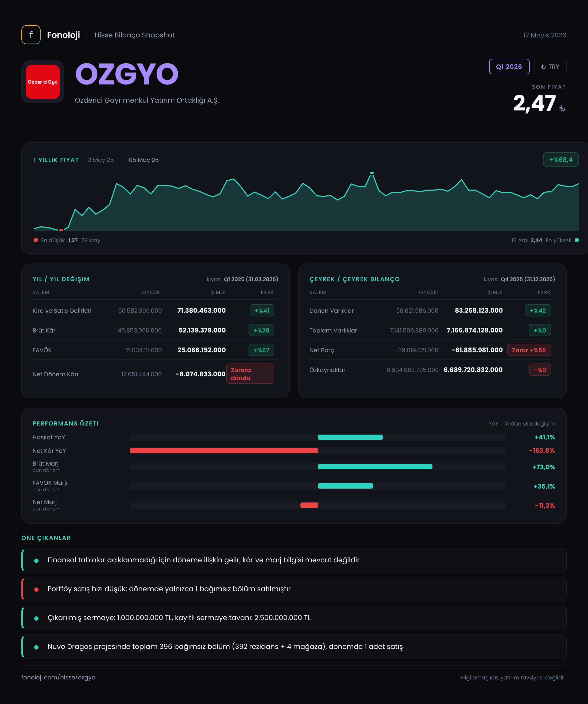
Task: Click the value 52.139.379.000
Action: click(x=202, y=330)
